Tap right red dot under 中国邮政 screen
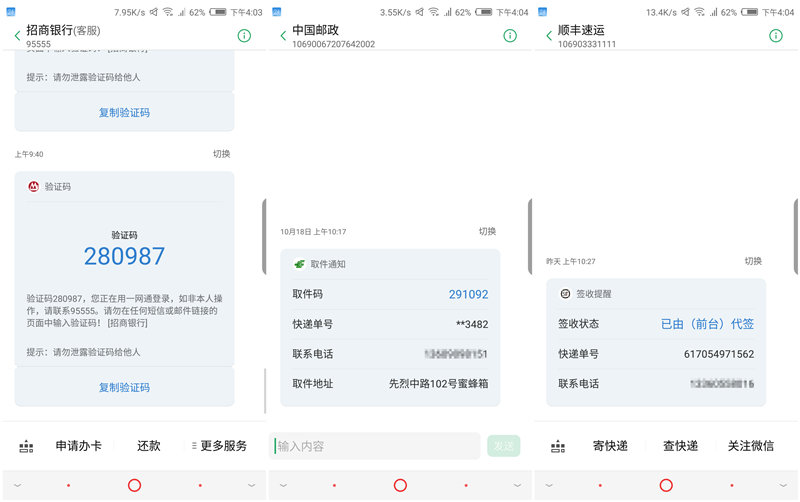The width and height of the screenshot is (800, 502). tap(466, 485)
